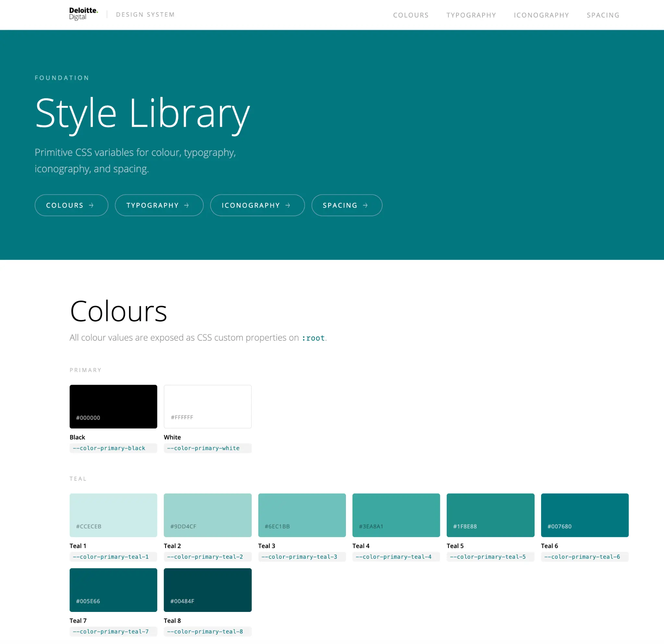Click the Typography pill button in hero
Image resolution: width=664 pixels, height=644 pixels.
pyautogui.click(x=159, y=205)
